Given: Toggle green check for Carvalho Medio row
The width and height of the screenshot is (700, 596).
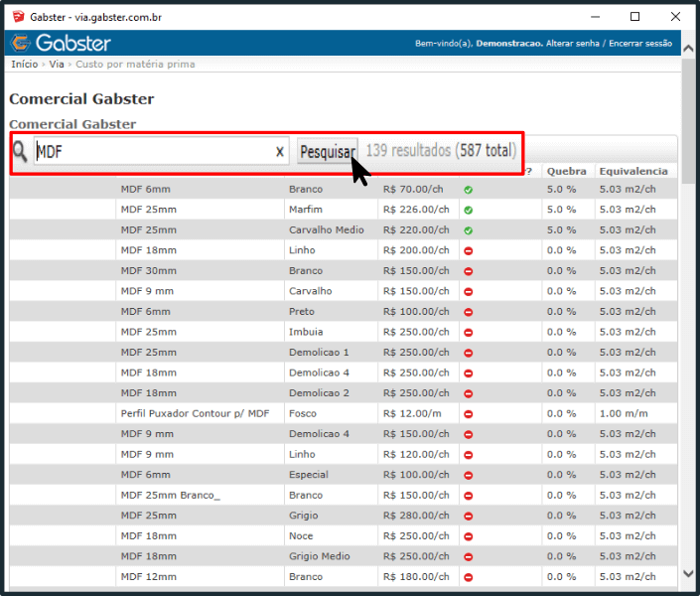Looking at the screenshot, I should pyautogui.click(x=468, y=230).
